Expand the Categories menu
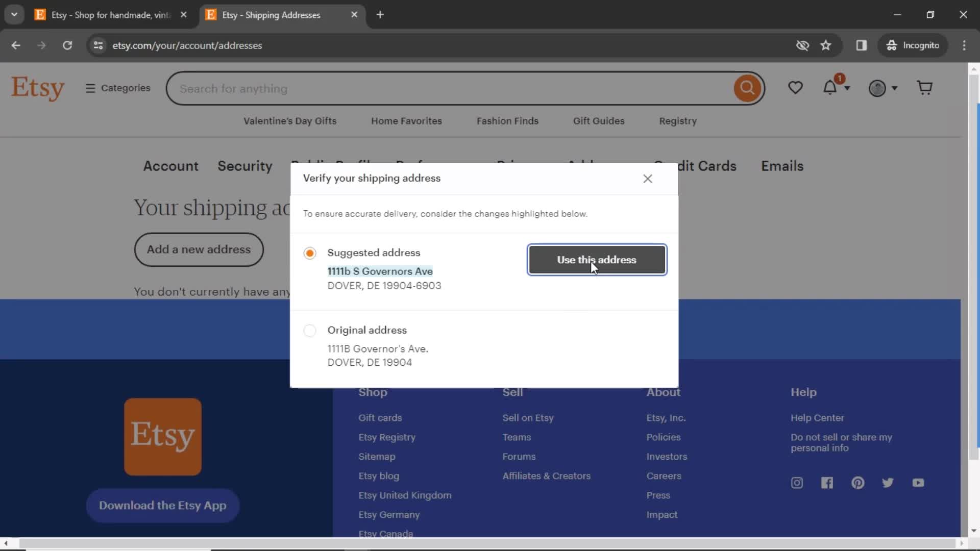Viewport: 980px width, 551px height. pyautogui.click(x=118, y=87)
